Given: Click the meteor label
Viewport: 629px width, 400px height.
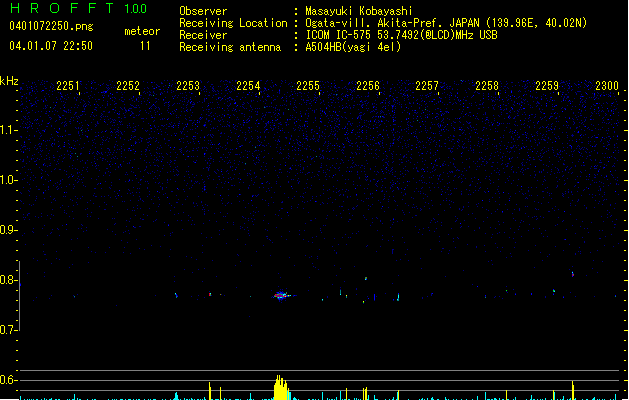Looking at the screenshot, I should [x=142, y=31].
